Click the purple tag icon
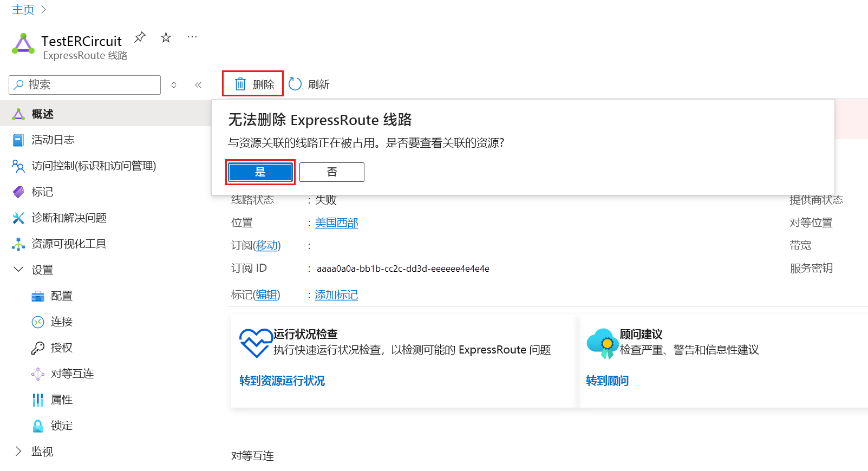868x471 pixels. [18, 192]
